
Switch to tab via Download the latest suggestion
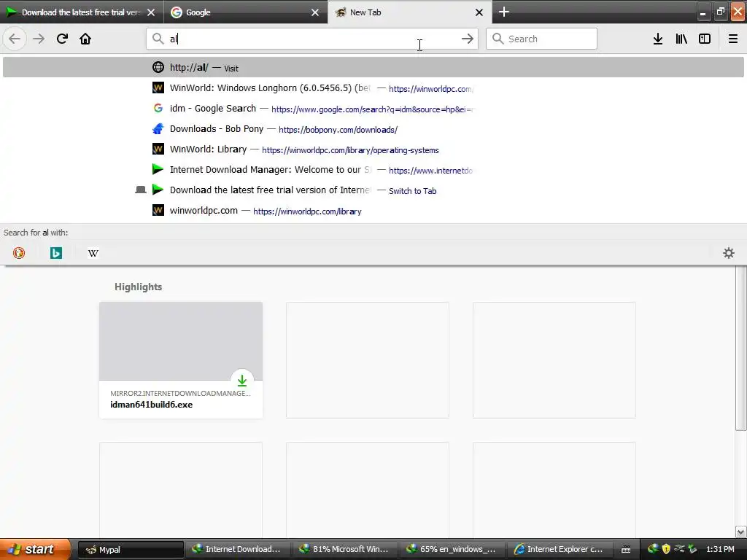(373, 190)
